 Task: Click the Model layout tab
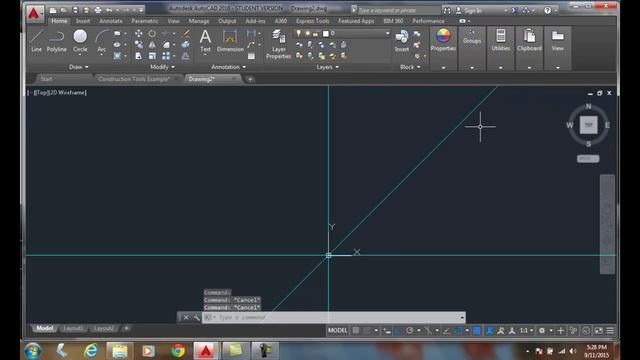pyautogui.click(x=44, y=328)
